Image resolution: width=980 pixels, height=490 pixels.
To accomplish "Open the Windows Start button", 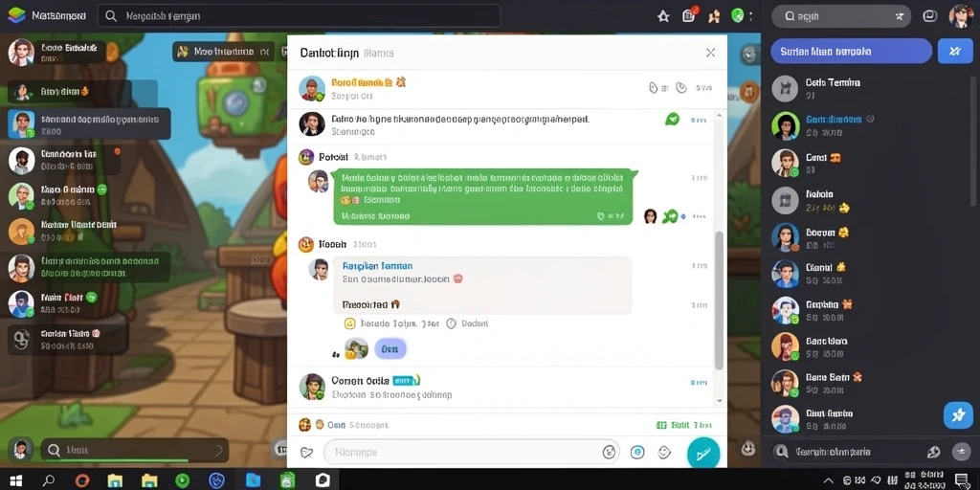I will 16,480.
